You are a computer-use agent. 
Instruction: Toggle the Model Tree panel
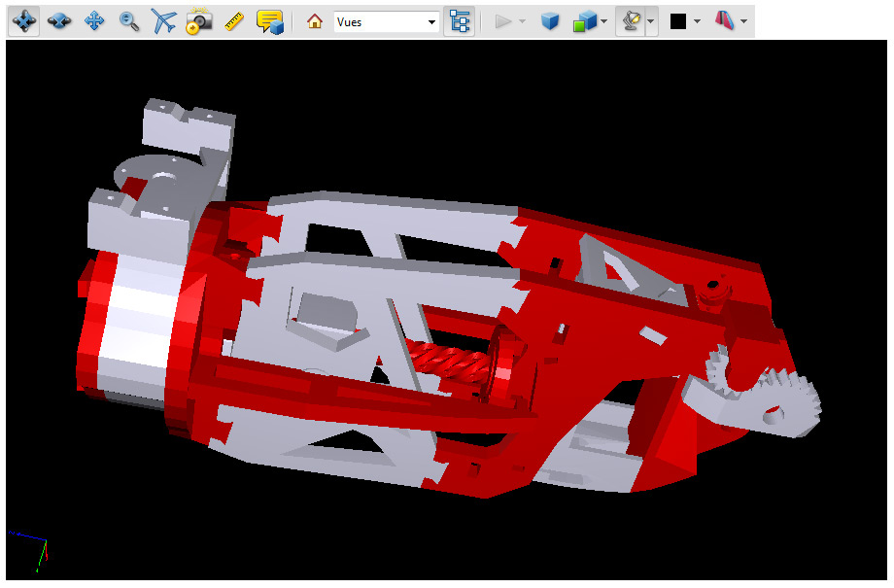(459, 21)
